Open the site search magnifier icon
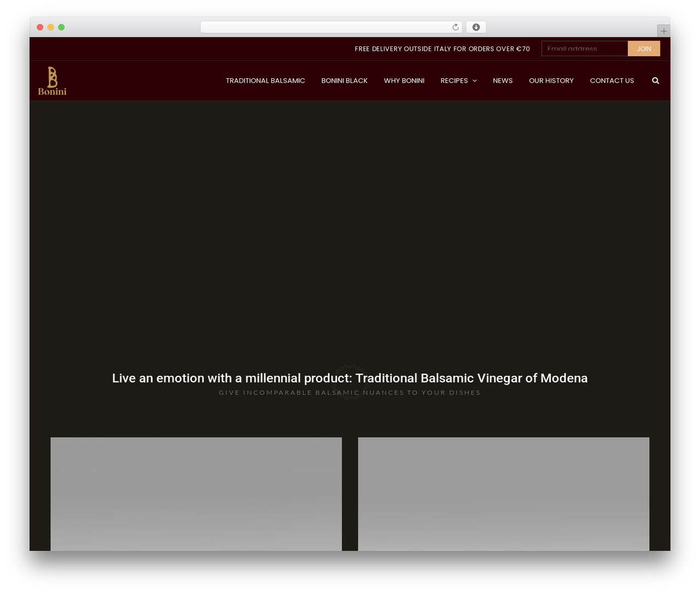Screen dimensions: 700x593 (x=655, y=80)
